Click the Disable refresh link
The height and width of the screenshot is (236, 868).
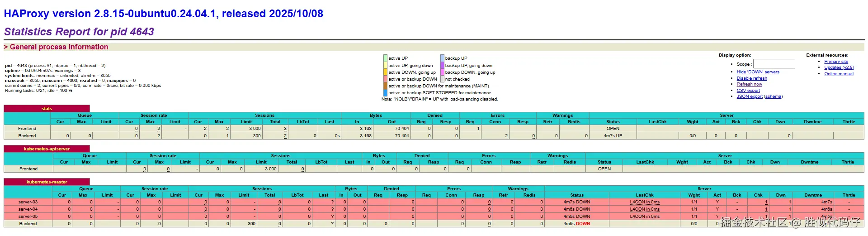752,78
